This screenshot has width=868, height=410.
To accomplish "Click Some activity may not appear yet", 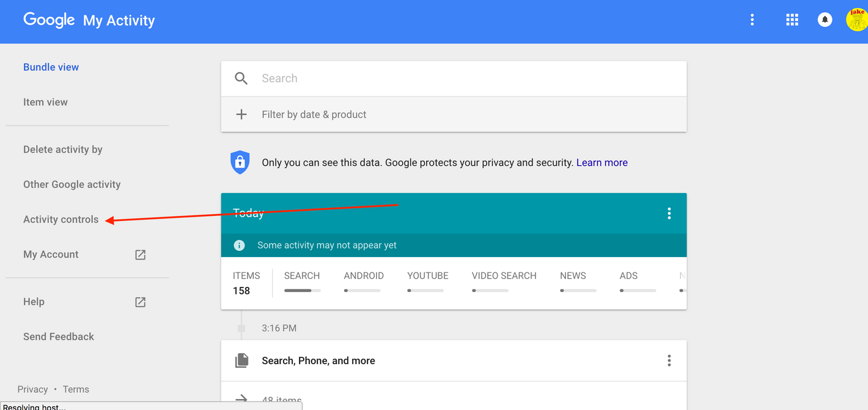I will 327,245.
